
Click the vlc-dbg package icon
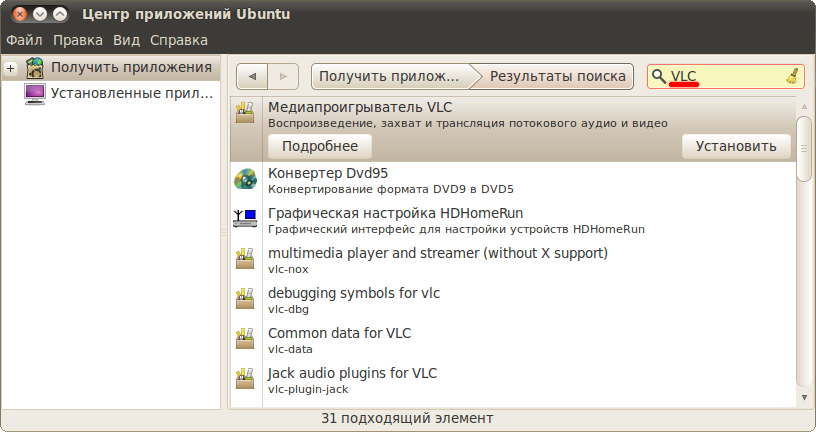(245, 298)
